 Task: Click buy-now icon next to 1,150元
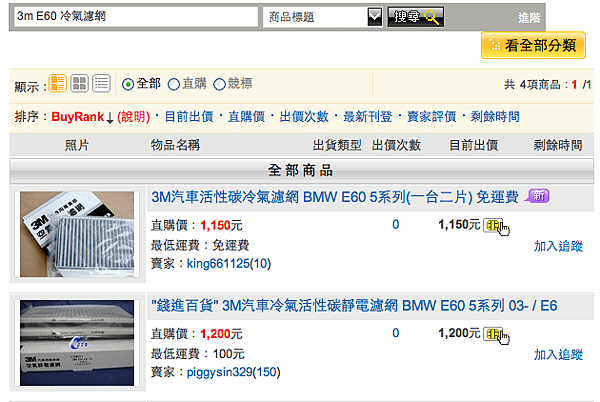click(496, 226)
